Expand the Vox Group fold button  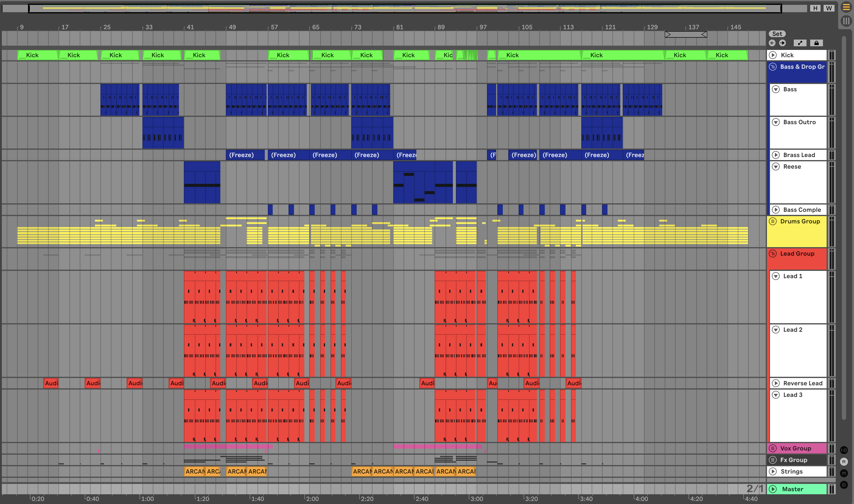tap(773, 448)
